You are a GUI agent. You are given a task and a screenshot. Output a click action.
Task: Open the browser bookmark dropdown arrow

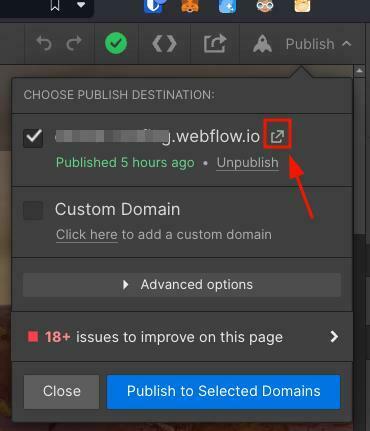[81, 5]
